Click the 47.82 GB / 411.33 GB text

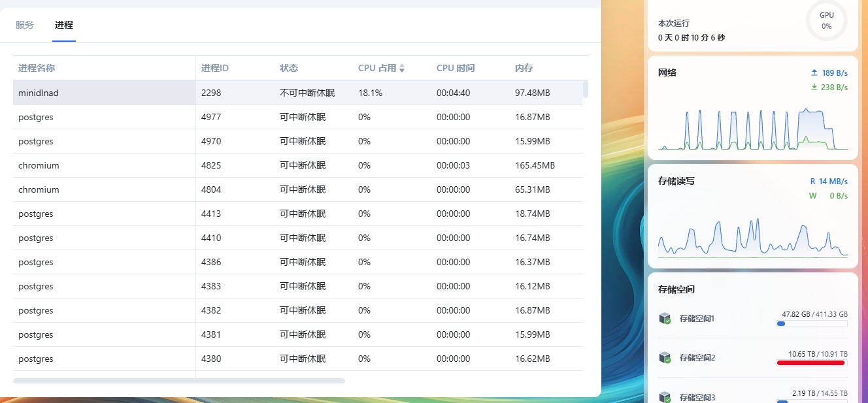point(814,314)
